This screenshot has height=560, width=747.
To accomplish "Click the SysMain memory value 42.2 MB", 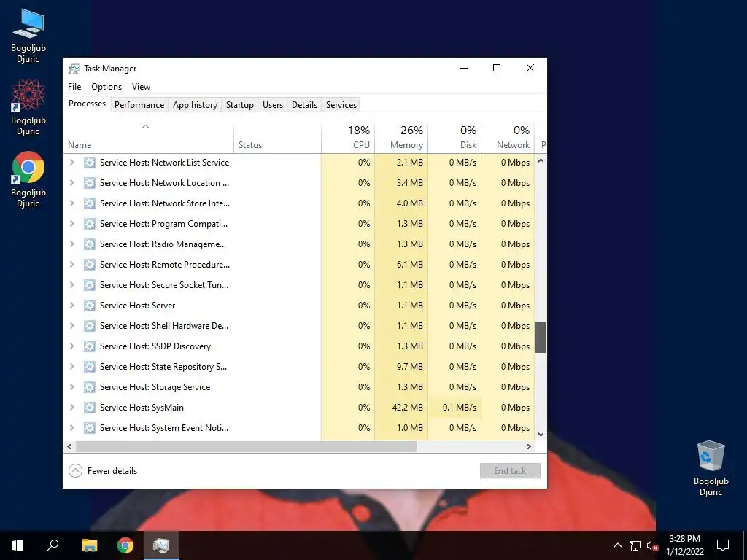I will click(x=408, y=408).
